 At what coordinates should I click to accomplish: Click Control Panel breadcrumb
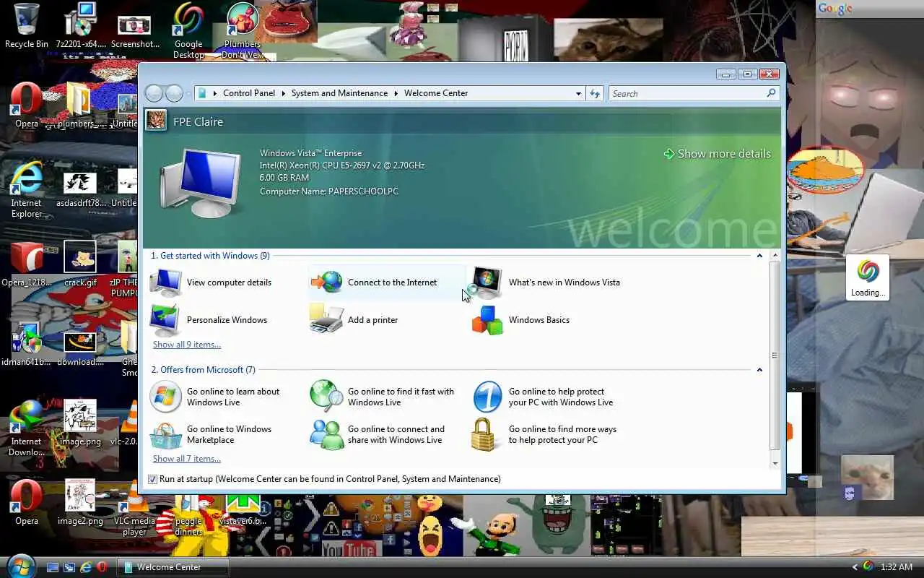click(249, 93)
